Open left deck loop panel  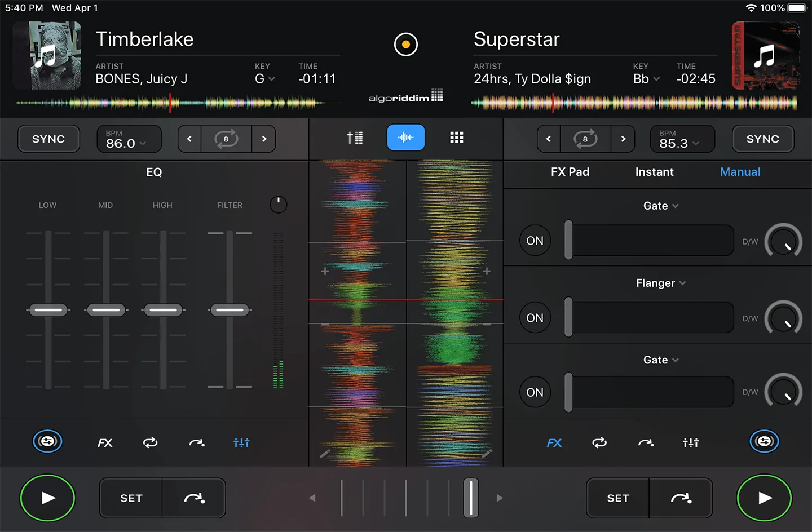(x=151, y=443)
